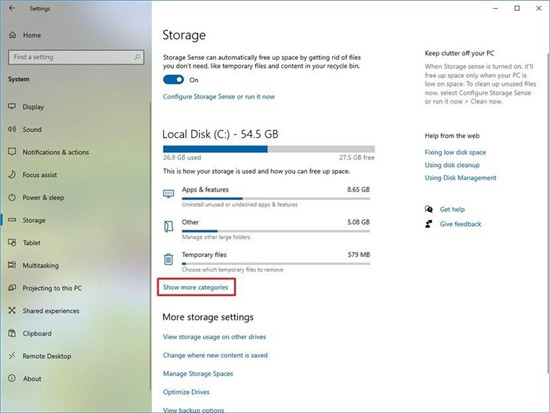Go to the Multitasking section
The image size is (550, 413).
coord(41,265)
